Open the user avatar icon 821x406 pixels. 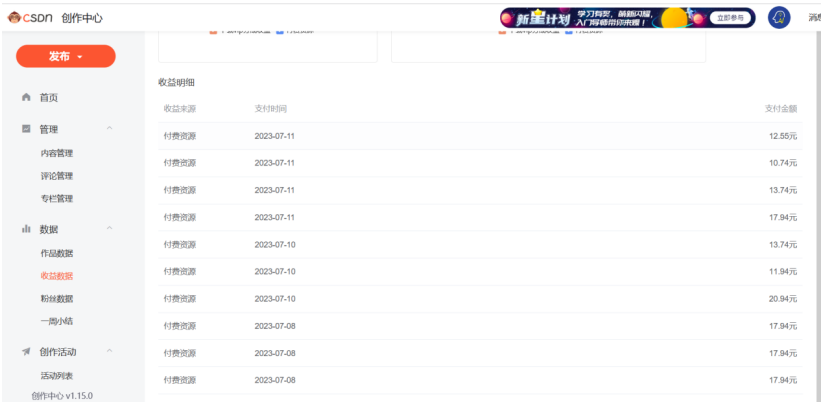pos(779,18)
